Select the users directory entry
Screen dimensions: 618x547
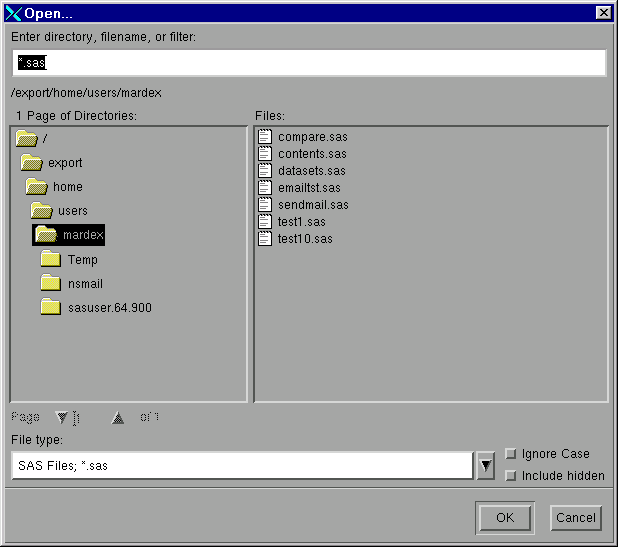tap(72, 211)
